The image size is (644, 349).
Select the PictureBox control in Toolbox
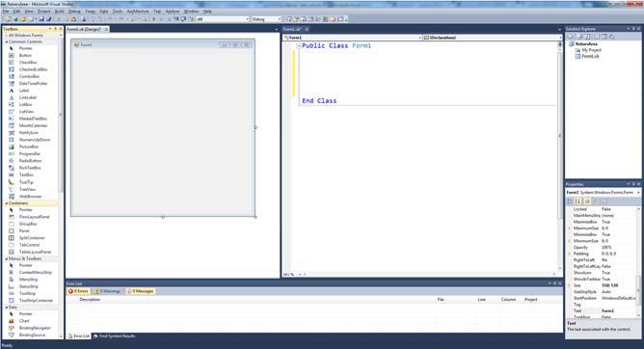tap(29, 147)
